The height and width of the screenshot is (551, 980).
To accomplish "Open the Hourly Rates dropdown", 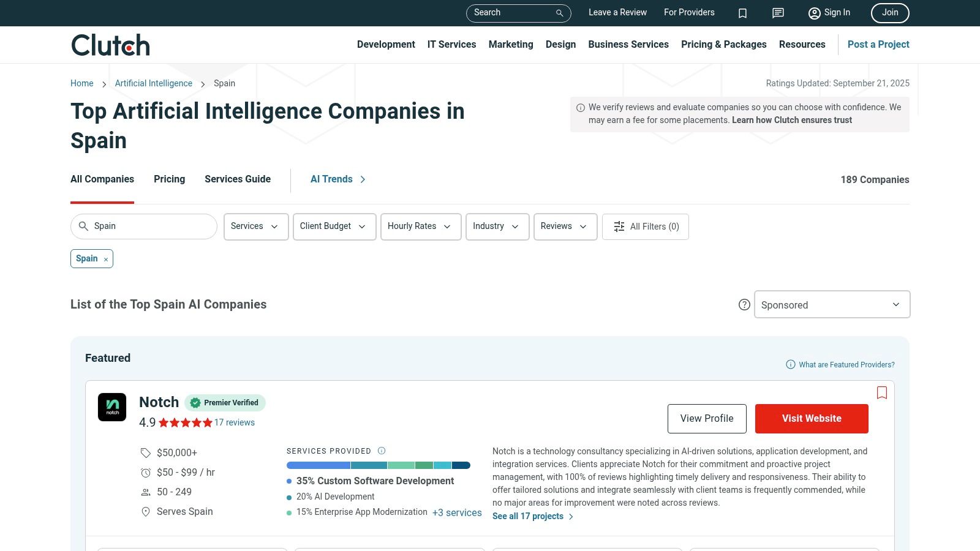I will [421, 227].
